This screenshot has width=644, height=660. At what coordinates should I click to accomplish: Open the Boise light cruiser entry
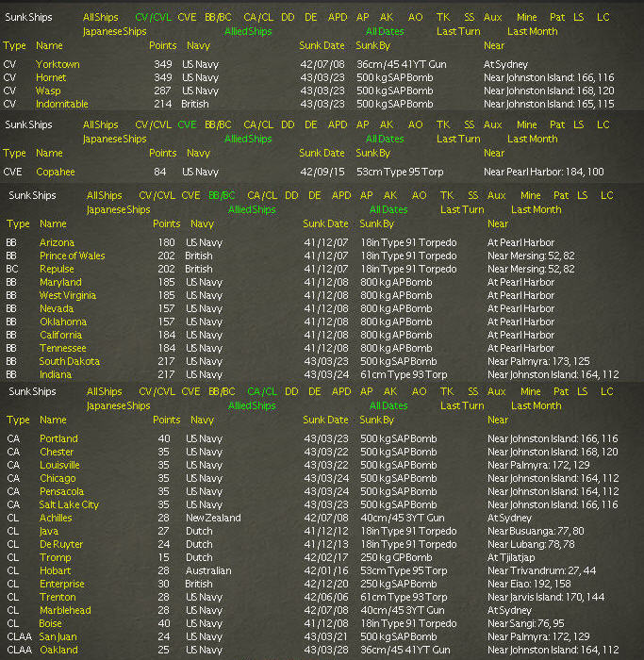[50, 623]
